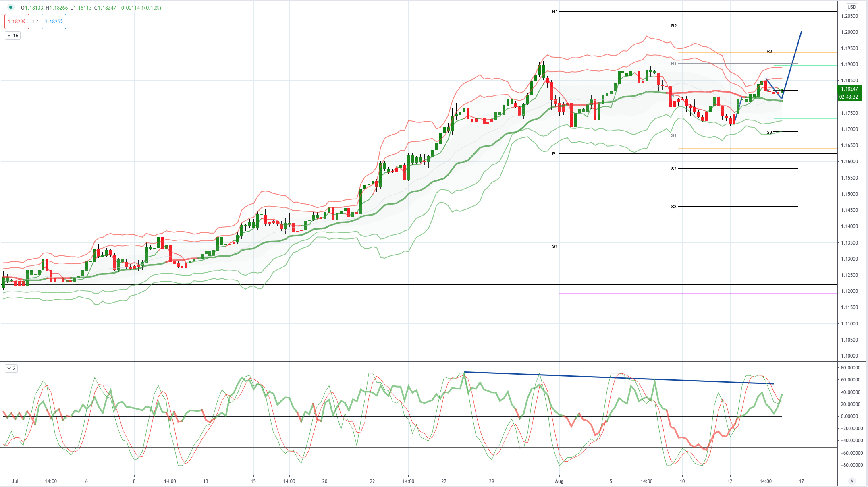Click the 13 date label on time axis

(x=206, y=481)
